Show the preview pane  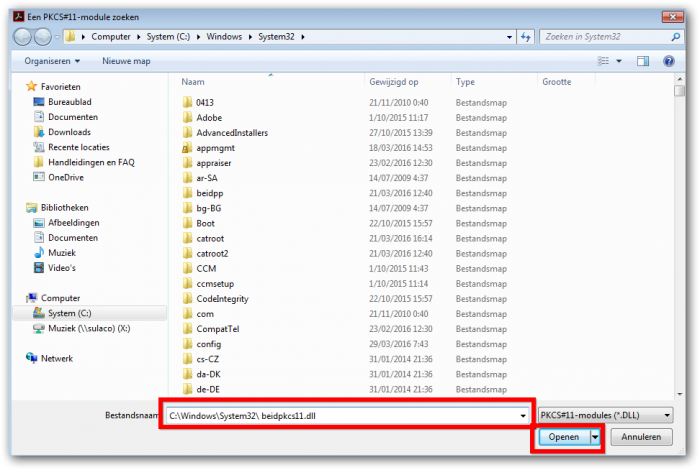643,61
